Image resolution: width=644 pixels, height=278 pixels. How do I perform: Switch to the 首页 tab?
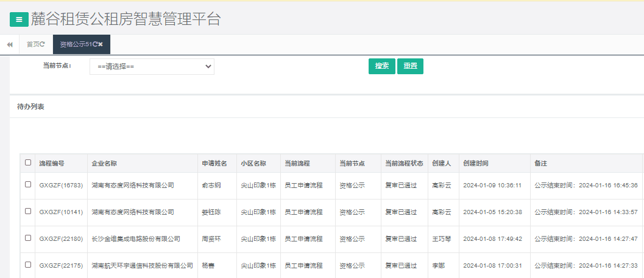[x=33, y=44]
